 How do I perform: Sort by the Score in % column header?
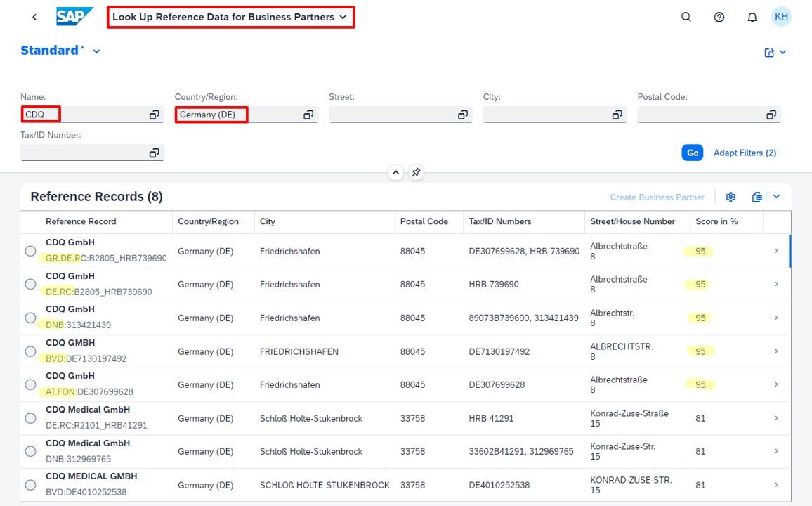click(x=716, y=221)
